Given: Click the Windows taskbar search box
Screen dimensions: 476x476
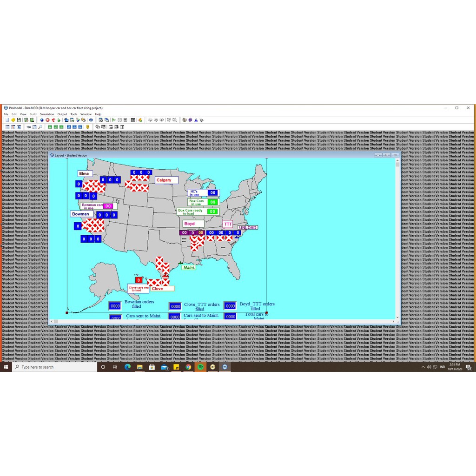Looking at the screenshot, I should coord(53,367).
